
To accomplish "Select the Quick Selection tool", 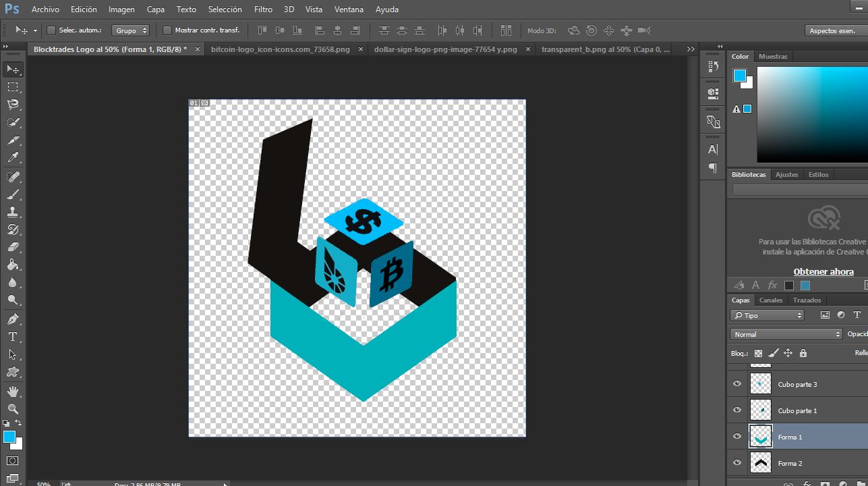I will (13, 122).
